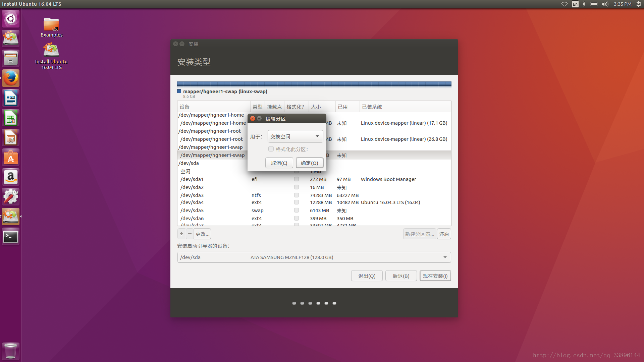Click the blue swap partition usage bar
The image size is (644, 362).
(314, 84)
